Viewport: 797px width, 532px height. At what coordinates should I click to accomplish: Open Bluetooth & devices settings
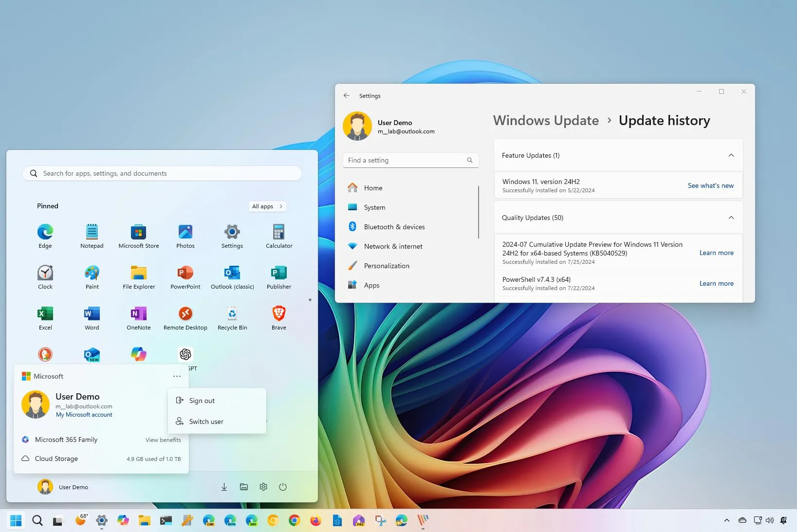pos(394,226)
